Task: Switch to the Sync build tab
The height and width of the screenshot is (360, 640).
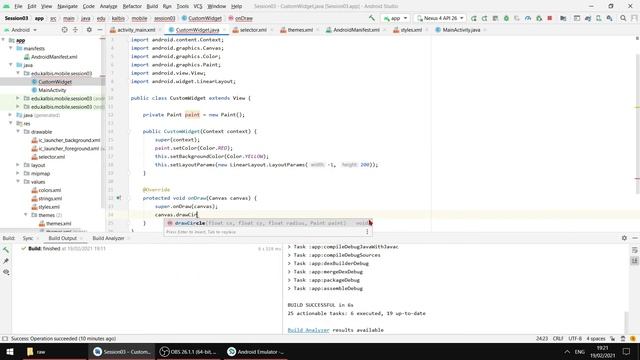Action: tap(28, 238)
